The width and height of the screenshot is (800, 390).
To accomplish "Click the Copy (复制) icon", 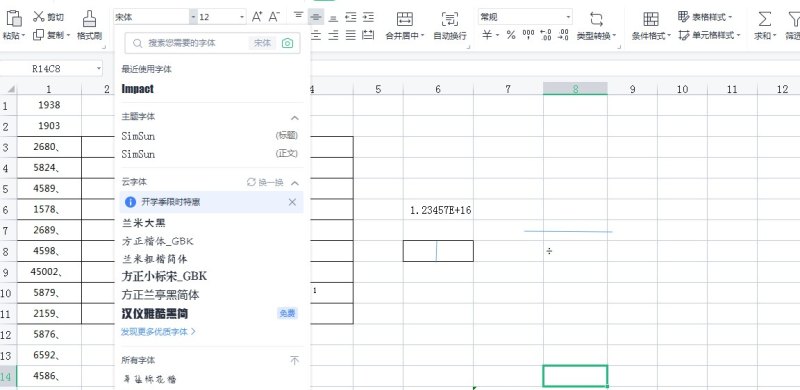I will [39, 35].
